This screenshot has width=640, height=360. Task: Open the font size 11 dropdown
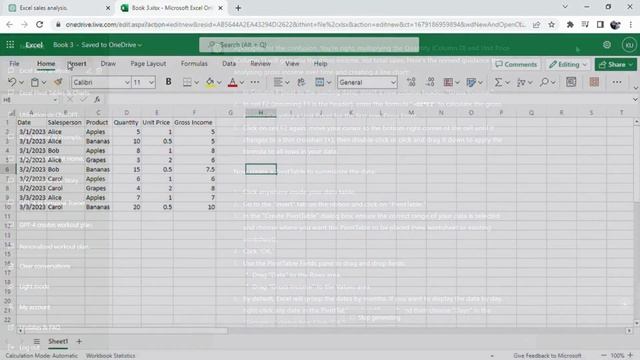pos(151,82)
